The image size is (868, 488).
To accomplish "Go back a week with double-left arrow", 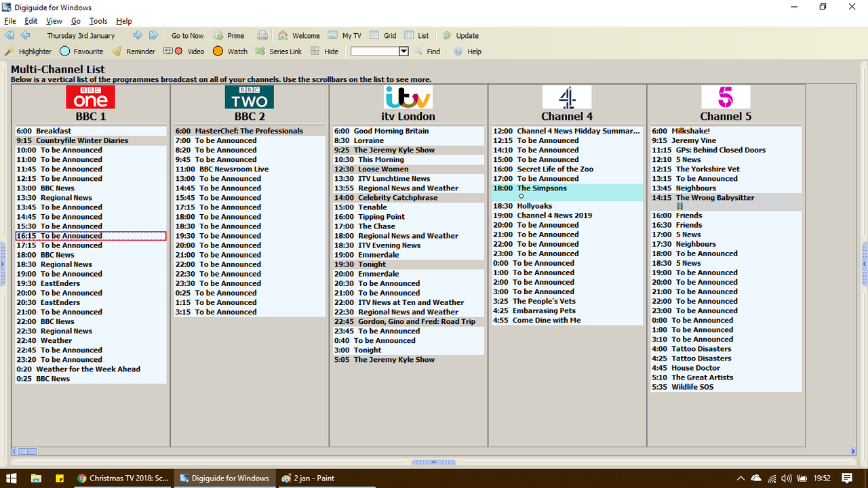I will point(9,35).
